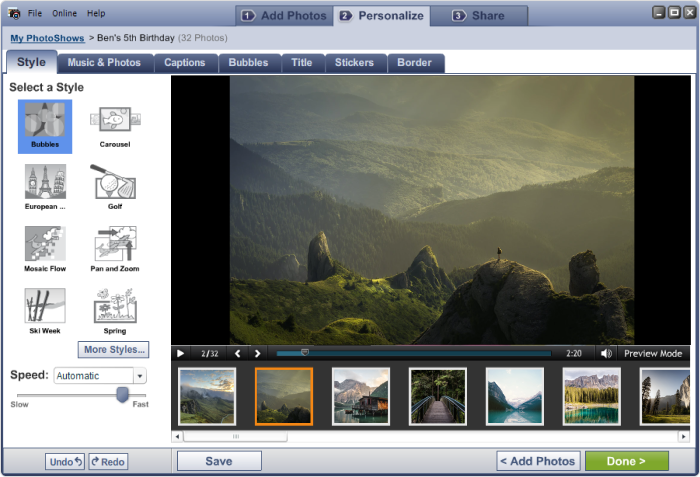Select the blue mountain lake thumbnail
This screenshot has width=700, height=477.
[515, 396]
